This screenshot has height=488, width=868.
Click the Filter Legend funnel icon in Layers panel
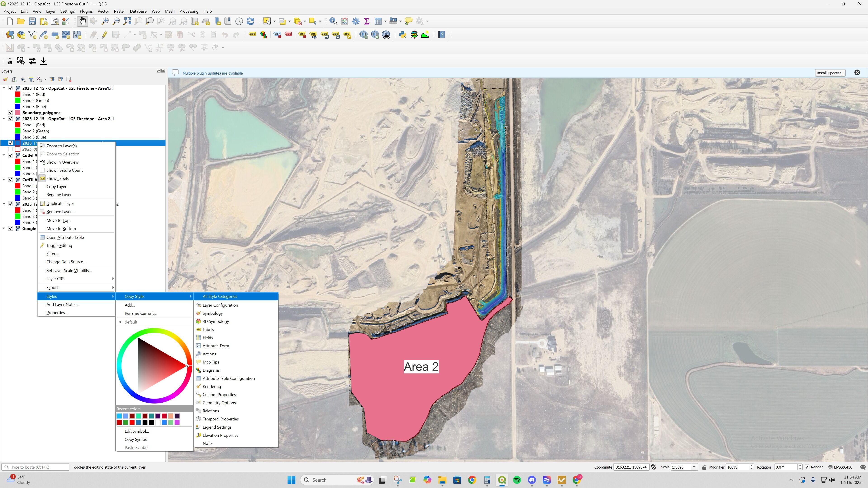[x=31, y=80]
